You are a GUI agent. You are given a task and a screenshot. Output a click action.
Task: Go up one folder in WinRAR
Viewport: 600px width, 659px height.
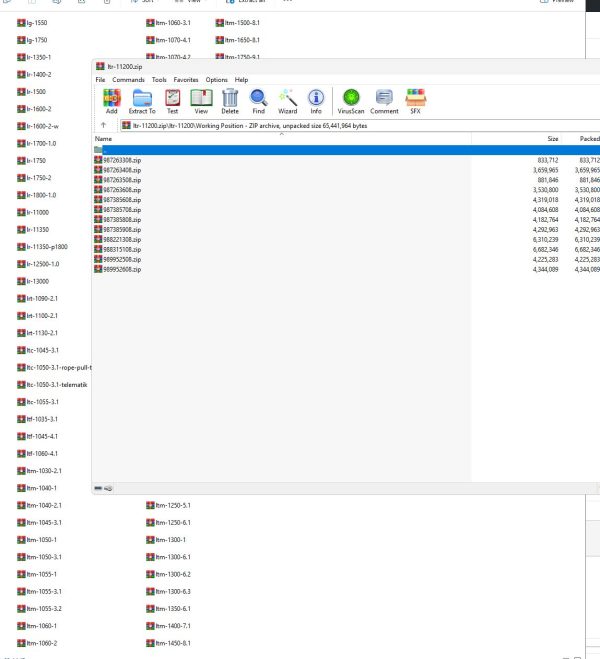coord(103,125)
